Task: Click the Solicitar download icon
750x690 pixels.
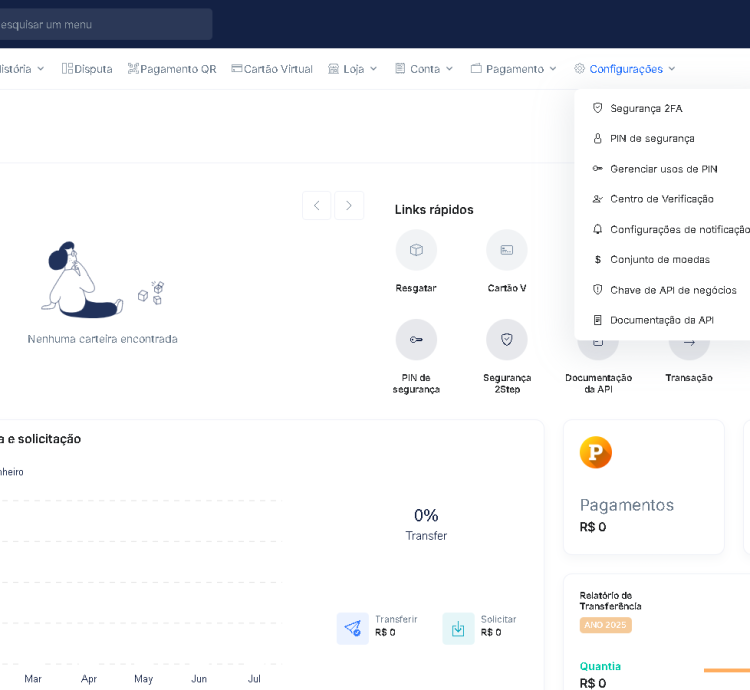Action: 458,628
